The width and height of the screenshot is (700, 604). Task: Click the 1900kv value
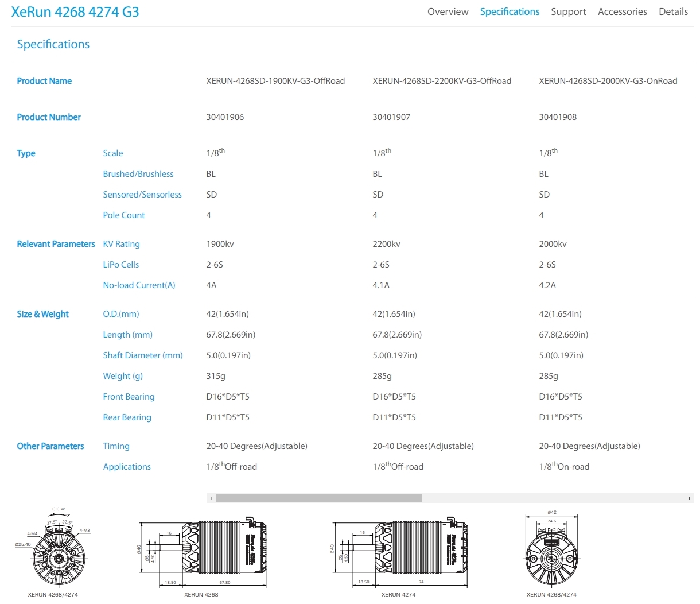(220, 244)
